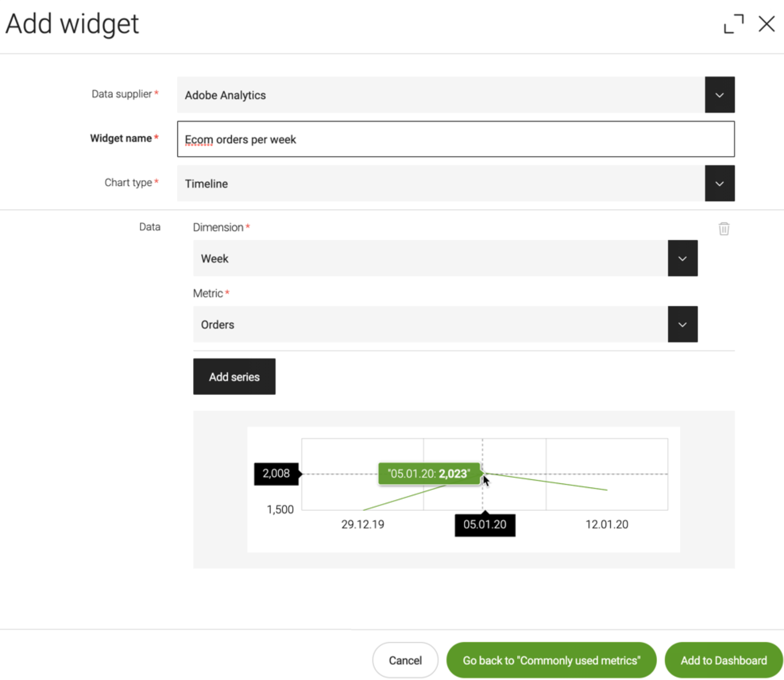Open the Data supplier dropdown arrow
This screenshot has width=784, height=680.
tap(720, 95)
